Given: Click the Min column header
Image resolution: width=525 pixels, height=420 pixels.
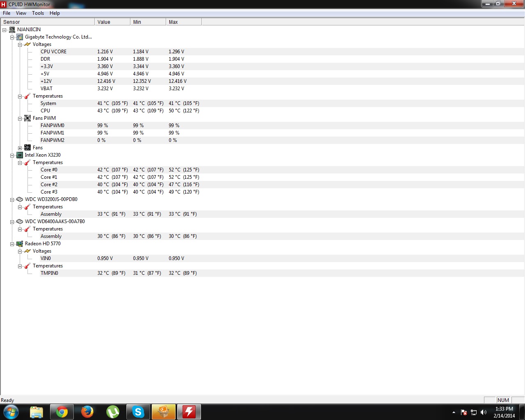Looking at the screenshot, I should [x=148, y=22].
